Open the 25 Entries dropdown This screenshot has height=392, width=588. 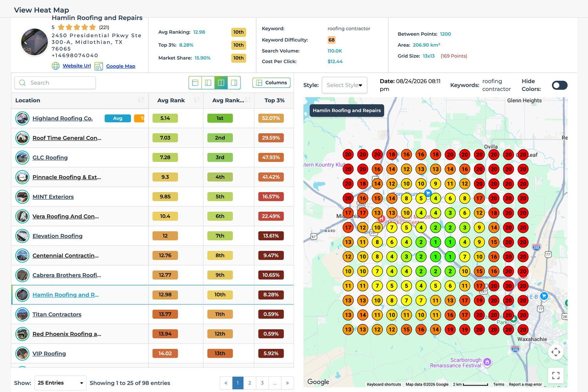tap(60, 383)
